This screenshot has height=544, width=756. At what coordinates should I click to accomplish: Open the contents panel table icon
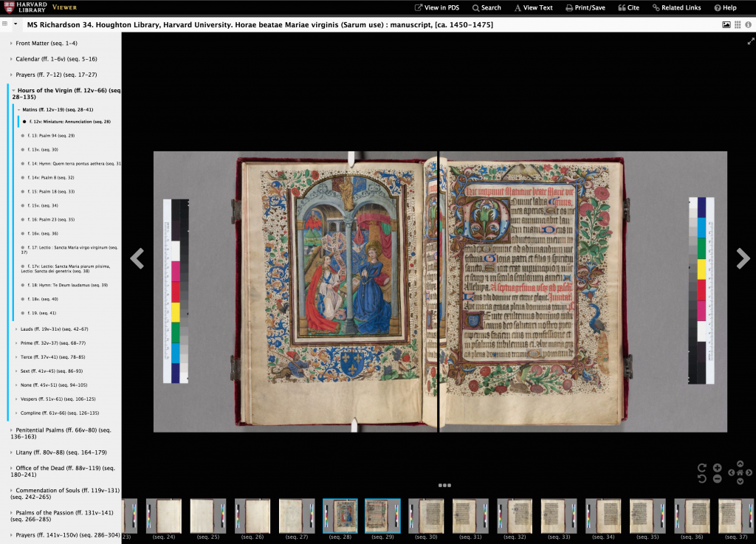pos(5,24)
